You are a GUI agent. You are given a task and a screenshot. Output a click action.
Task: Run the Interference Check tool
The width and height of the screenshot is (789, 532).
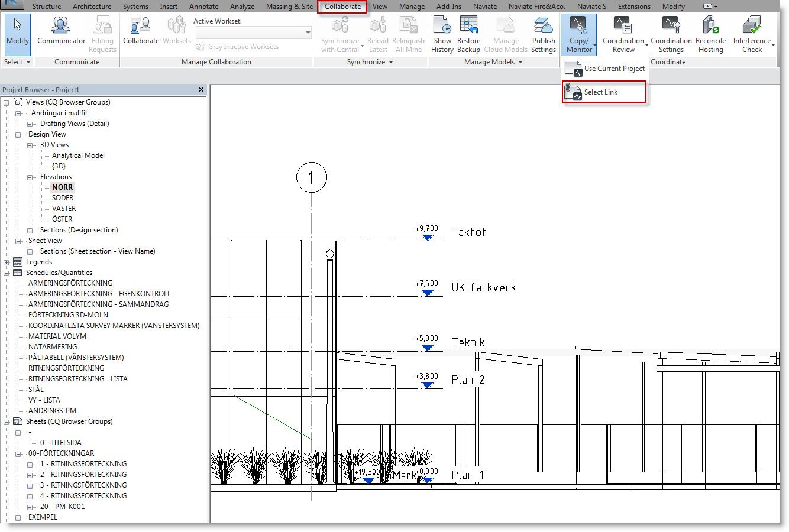[752, 34]
